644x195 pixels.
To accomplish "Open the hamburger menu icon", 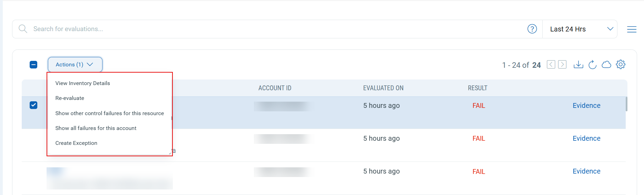I will point(631,29).
